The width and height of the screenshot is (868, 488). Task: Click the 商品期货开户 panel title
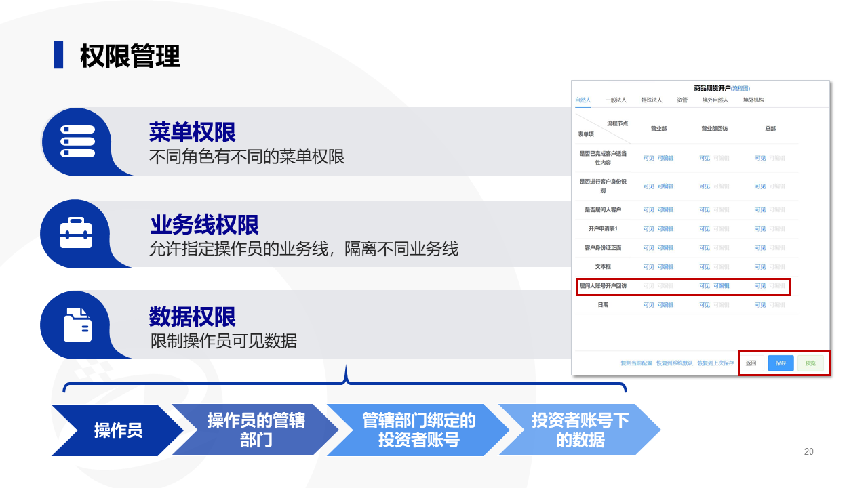pyautogui.click(x=712, y=89)
